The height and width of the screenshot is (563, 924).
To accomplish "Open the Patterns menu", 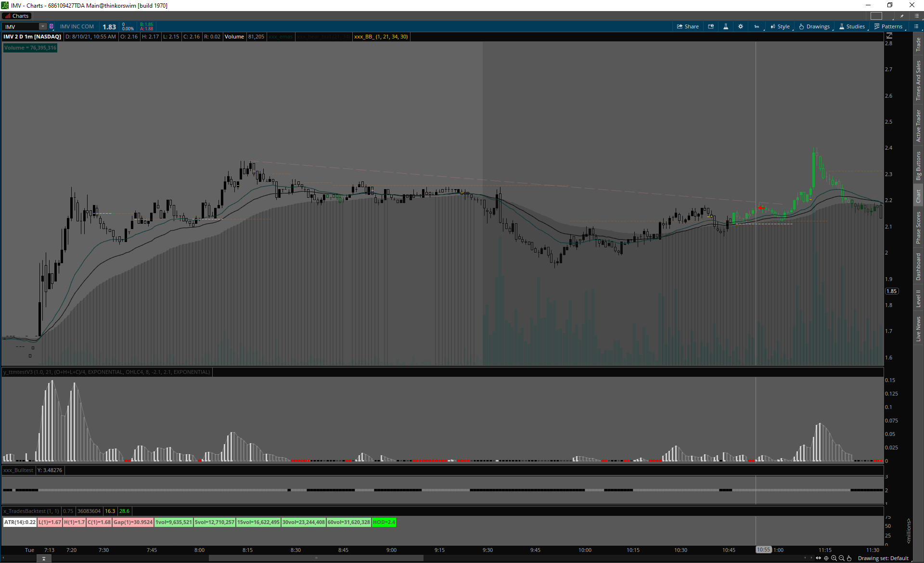I will (x=888, y=26).
